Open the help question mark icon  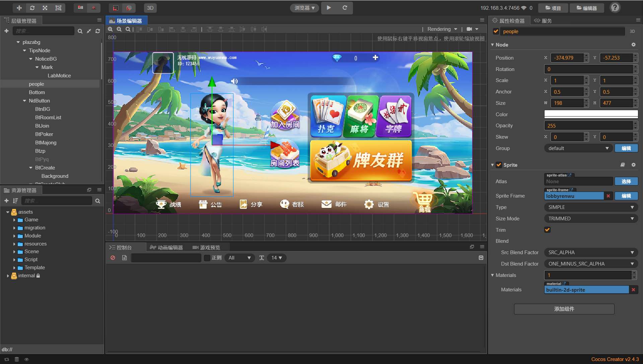[x=615, y=7]
